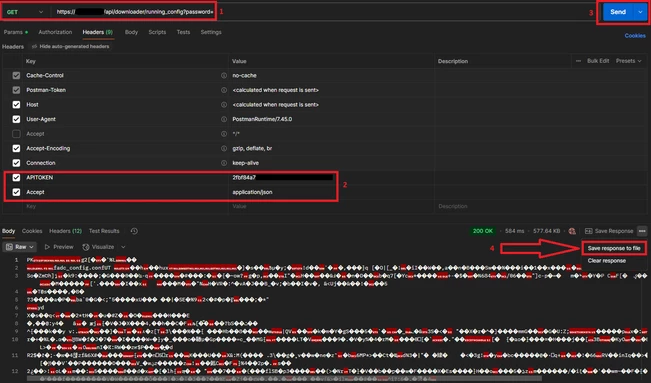Click info icon for Cache-Control header
This screenshot has width=651, height=383.
pyautogui.click(x=224, y=76)
